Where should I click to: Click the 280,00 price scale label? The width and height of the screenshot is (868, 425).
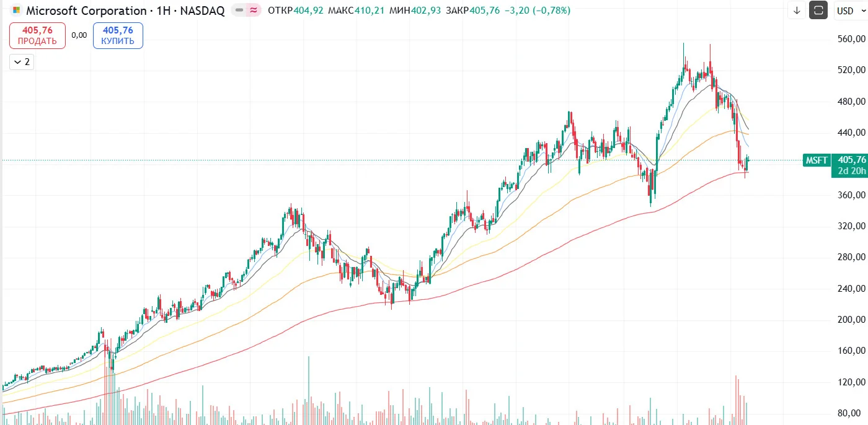coord(851,257)
